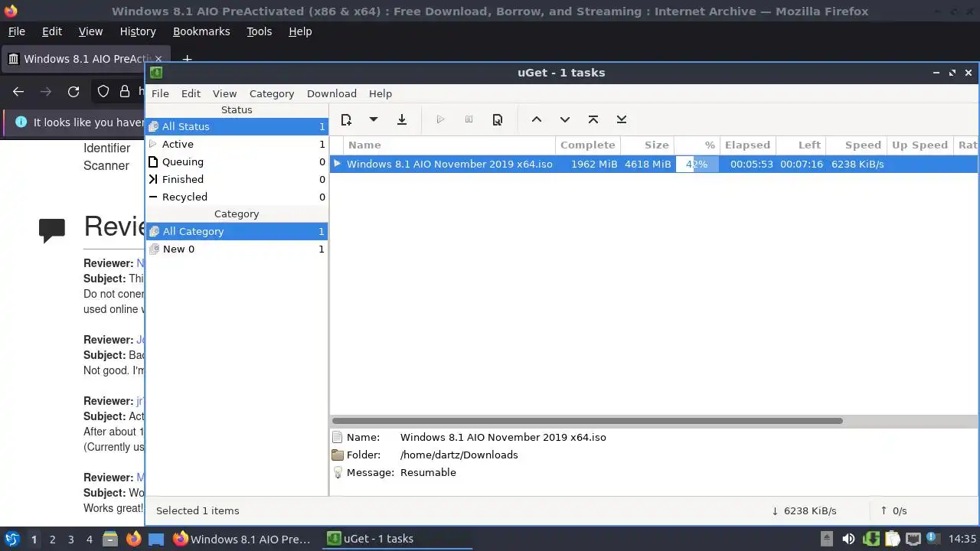Open download properties toolbar icon
The image size is (980, 551).
click(498, 119)
